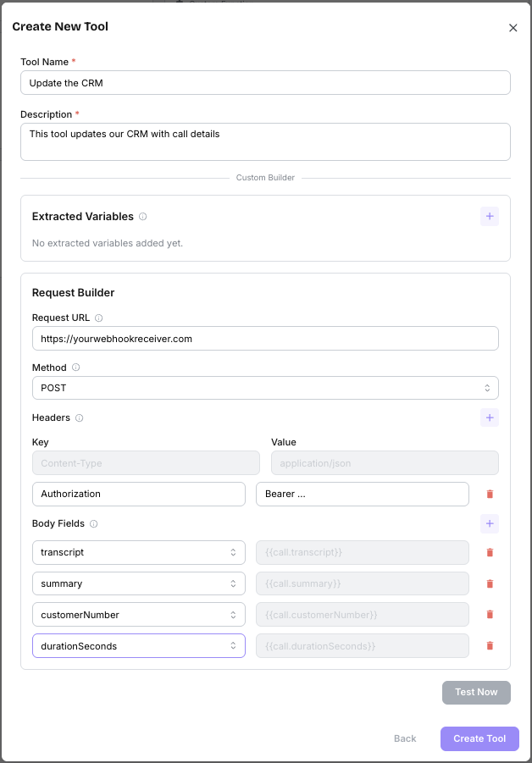Delete the customerNumber body field
The width and height of the screenshot is (532, 763).
click(490, 615)
